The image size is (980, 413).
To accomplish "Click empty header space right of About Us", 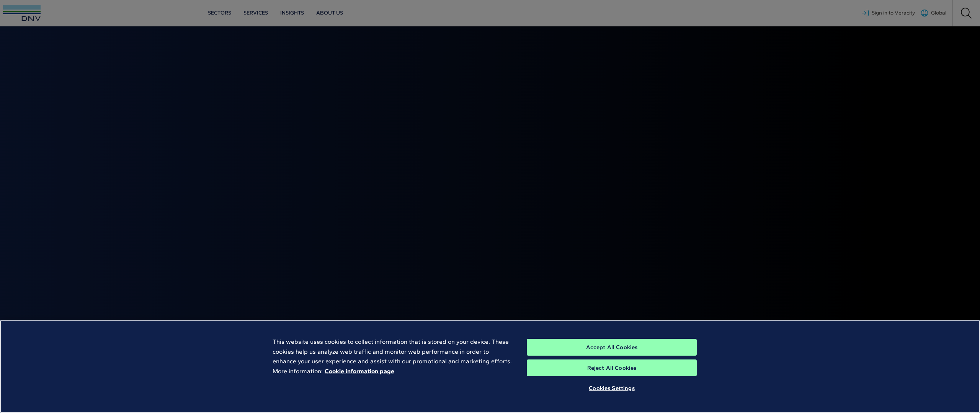I will pyautogui.click(x=574, y=13).
